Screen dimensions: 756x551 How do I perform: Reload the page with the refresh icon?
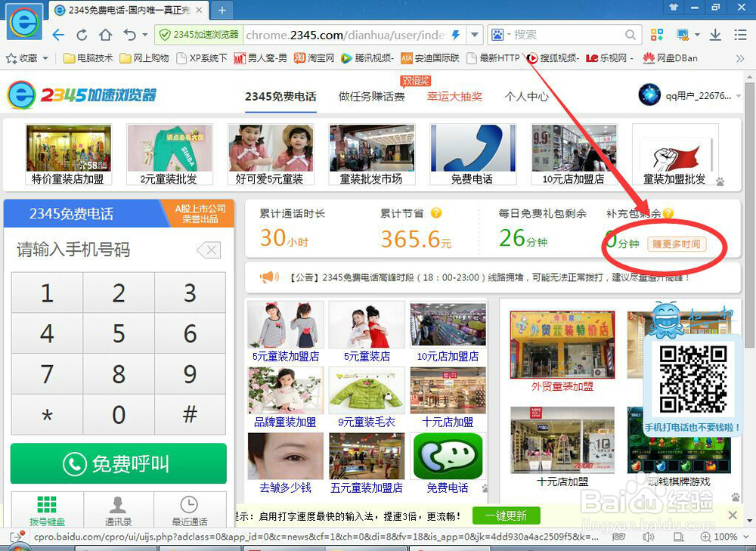tap(82, 35)
